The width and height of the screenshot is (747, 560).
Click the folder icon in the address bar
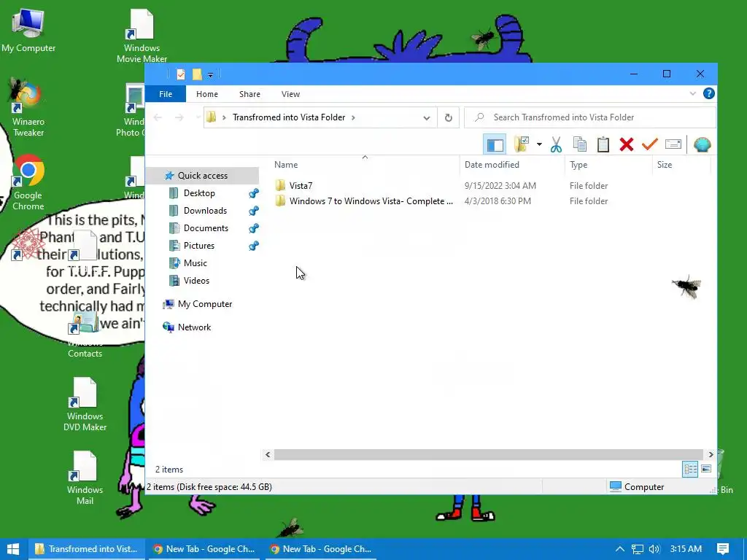coord(212,117)
